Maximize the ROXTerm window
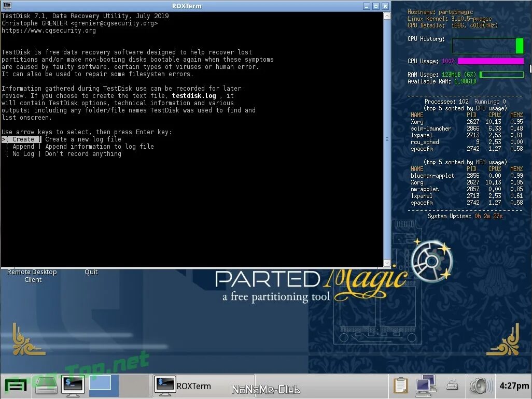The width and height of the screenshot is (532, 399). (x=376, y=6)
